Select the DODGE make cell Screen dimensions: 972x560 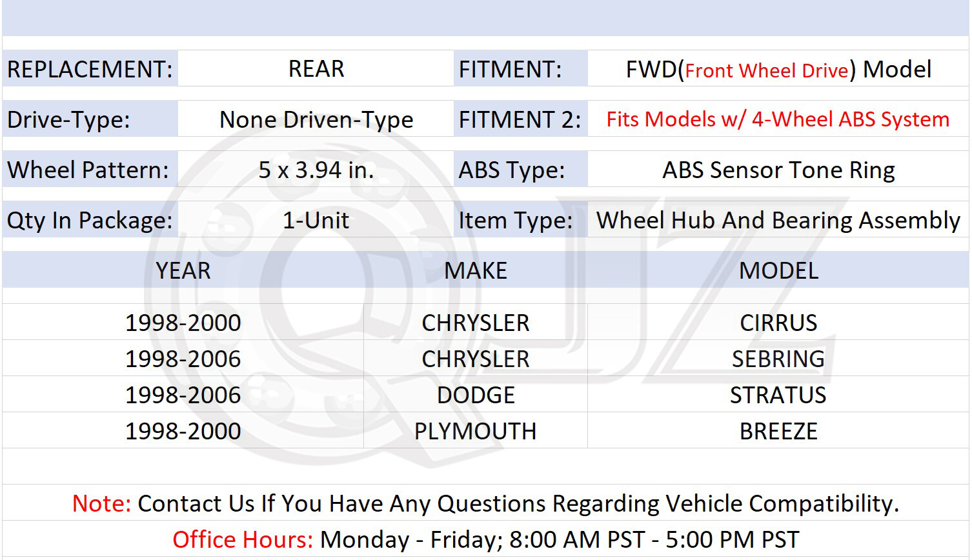click(x=476, y=394)
